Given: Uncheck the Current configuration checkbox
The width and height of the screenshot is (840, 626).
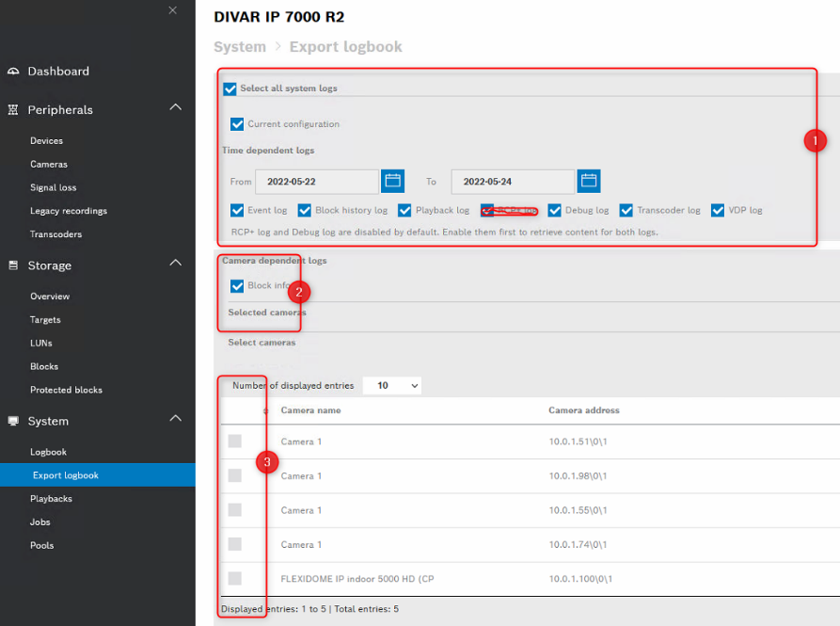Looking at the screenshot, I should coord(237,124).
